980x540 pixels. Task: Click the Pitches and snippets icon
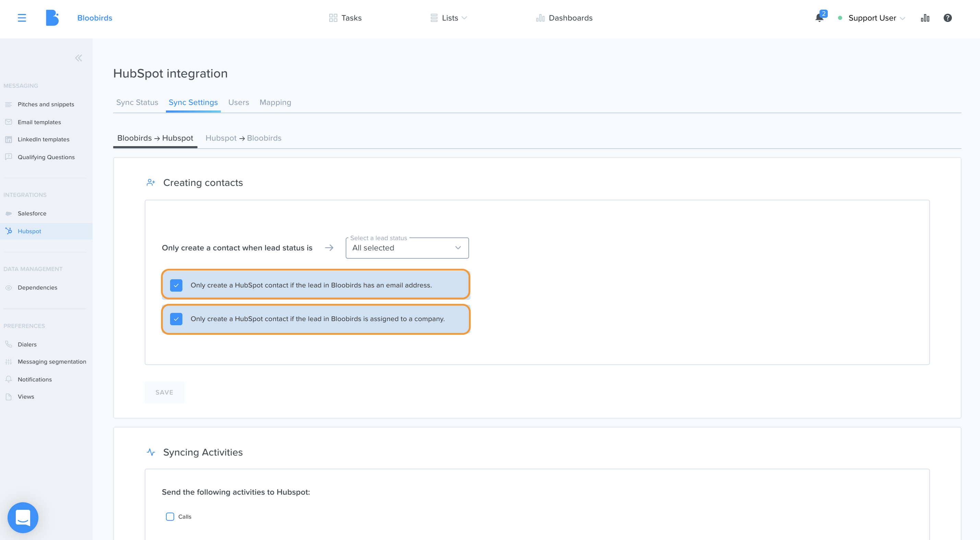pyautogui.click(x=8, y=104)
